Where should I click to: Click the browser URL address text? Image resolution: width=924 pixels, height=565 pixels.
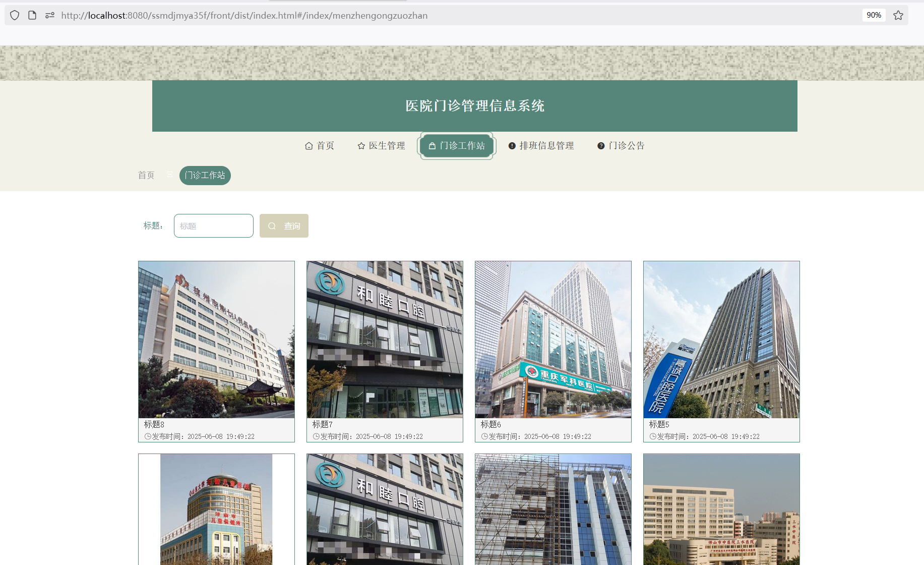pos(244,15)
